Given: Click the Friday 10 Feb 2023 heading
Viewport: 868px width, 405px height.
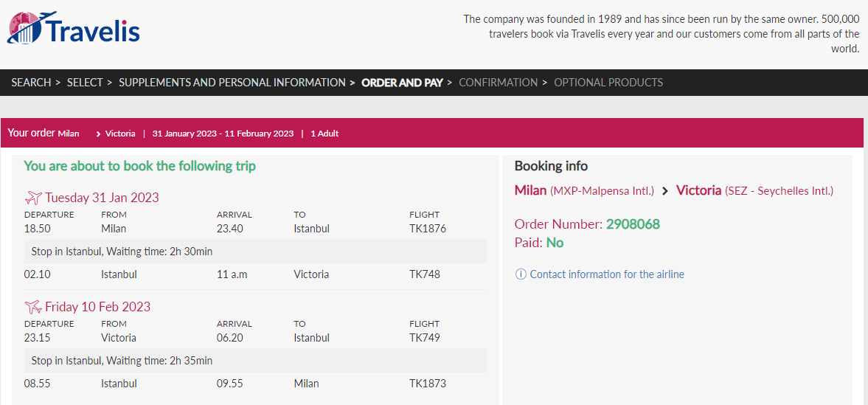Looking at the screenshot, I should pos(98,306).
